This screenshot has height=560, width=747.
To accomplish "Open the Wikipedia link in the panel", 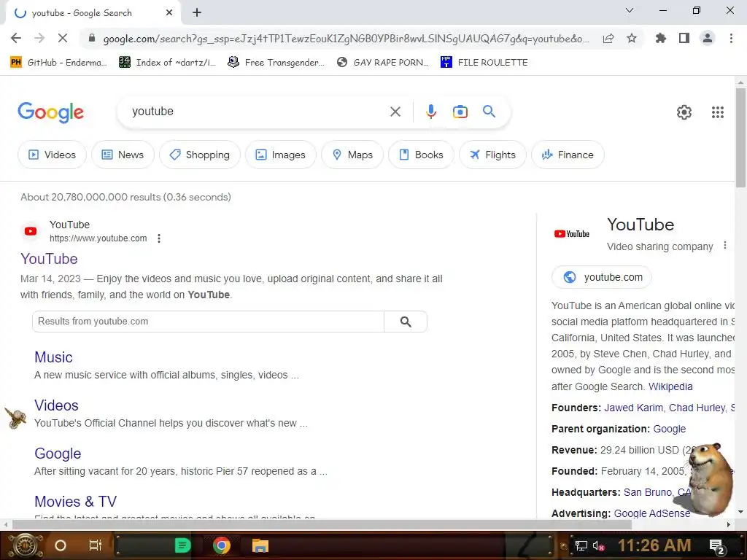I will (670, 386).
